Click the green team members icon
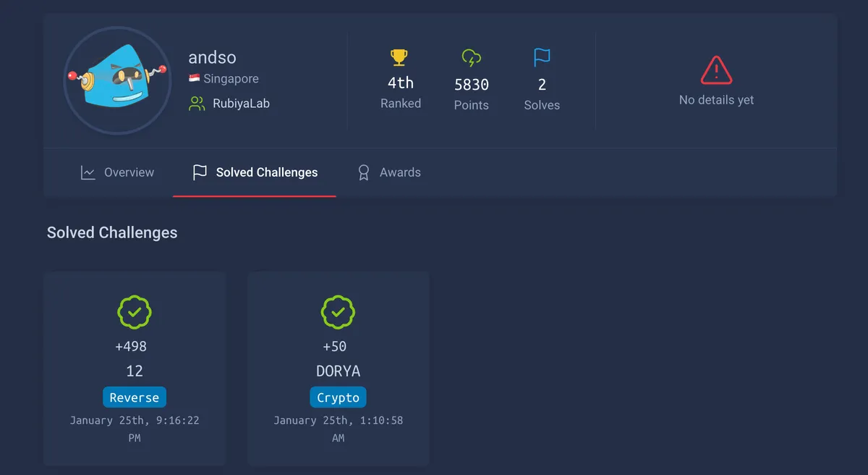The height and width of the screenshot is (475, 868). pyautogui.click(x=197, y=104)
